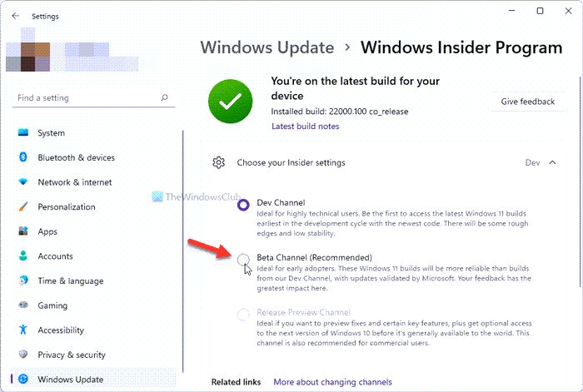Click the Dev Channel label text
Image resolution: width=583 pixels, height=392 pixels.
(281, 202)
